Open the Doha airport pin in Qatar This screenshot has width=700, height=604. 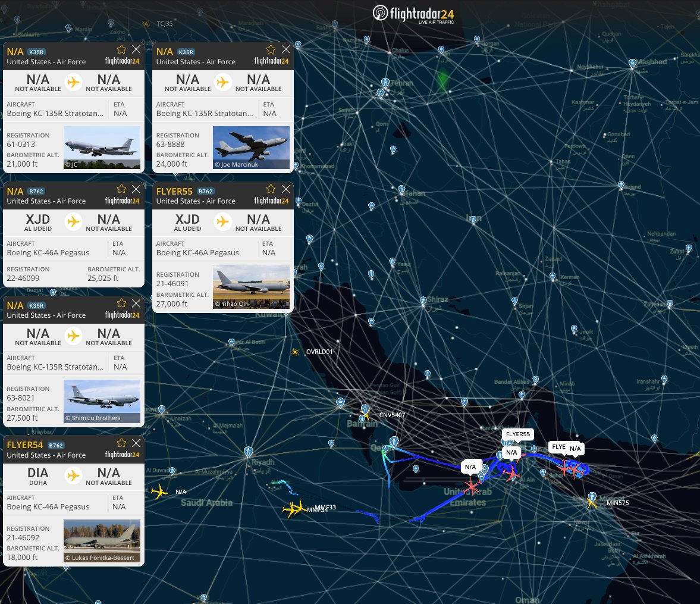[394, 442]
